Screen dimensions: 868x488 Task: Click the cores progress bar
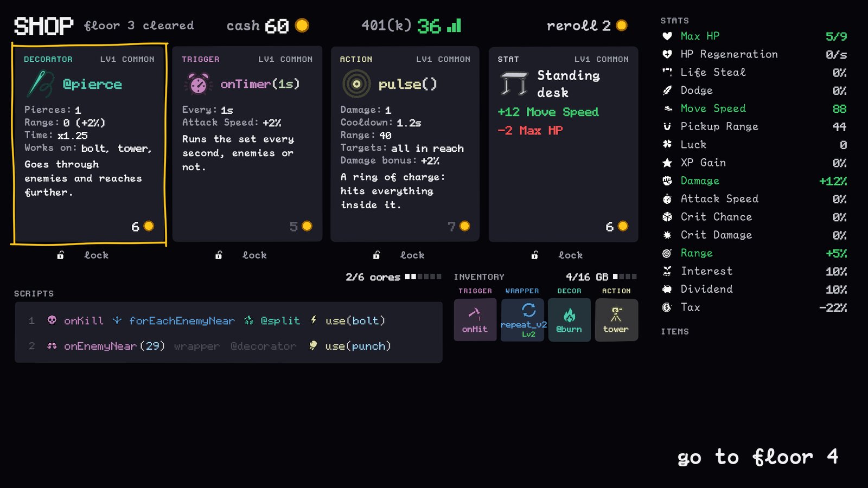click(x=423, y=277)
